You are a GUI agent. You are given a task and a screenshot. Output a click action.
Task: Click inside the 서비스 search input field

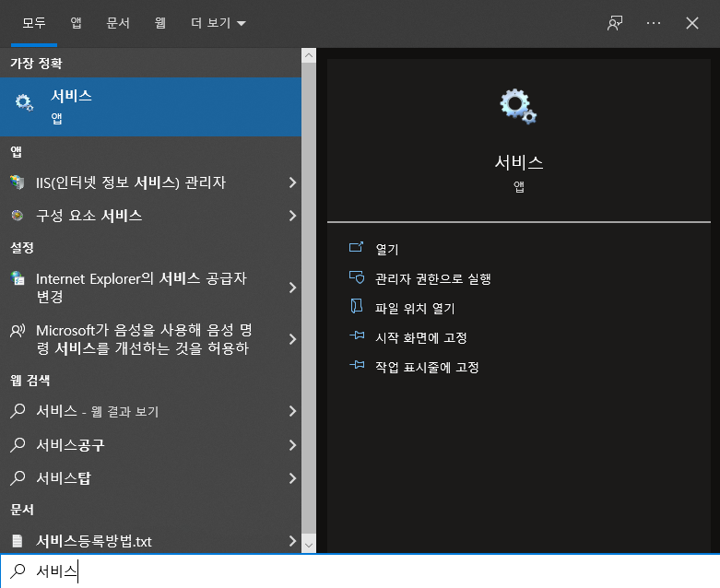point(360,571)
